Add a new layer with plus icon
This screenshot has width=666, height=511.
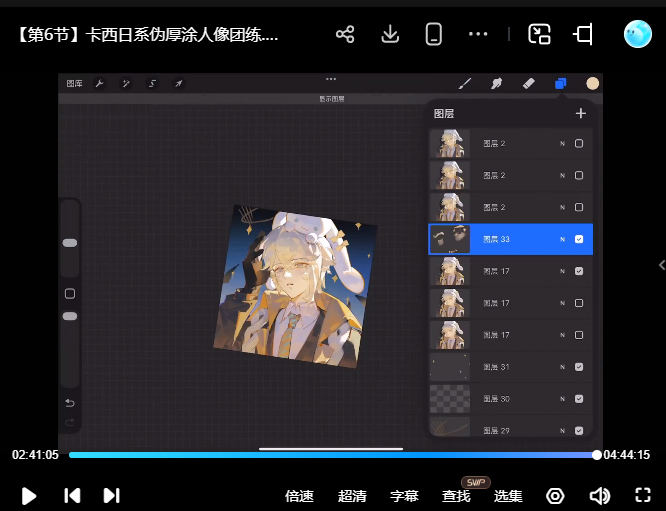[581, 113]
